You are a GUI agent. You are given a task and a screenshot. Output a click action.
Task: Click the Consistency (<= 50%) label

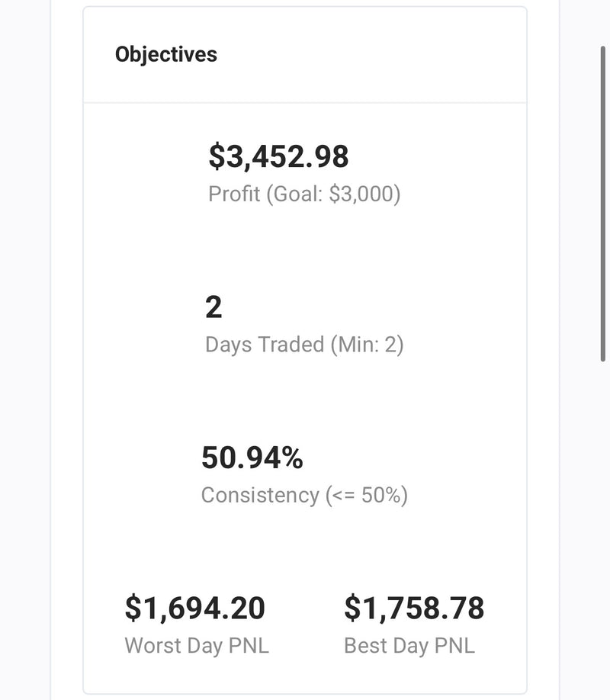[304, 496]
